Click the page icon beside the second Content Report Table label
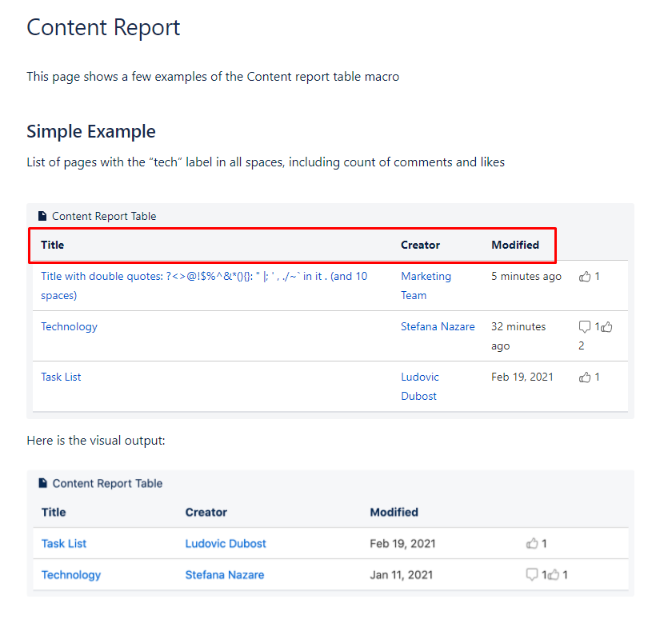672x627 pixels. (x=43, y=483)
